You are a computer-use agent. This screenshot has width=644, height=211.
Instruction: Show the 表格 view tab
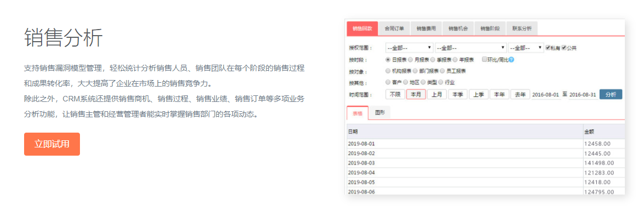357,113
